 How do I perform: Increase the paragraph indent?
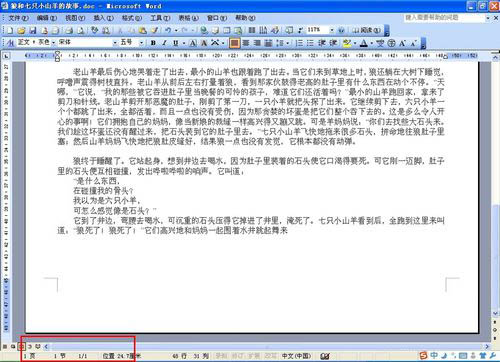click(x=333, y=43)
